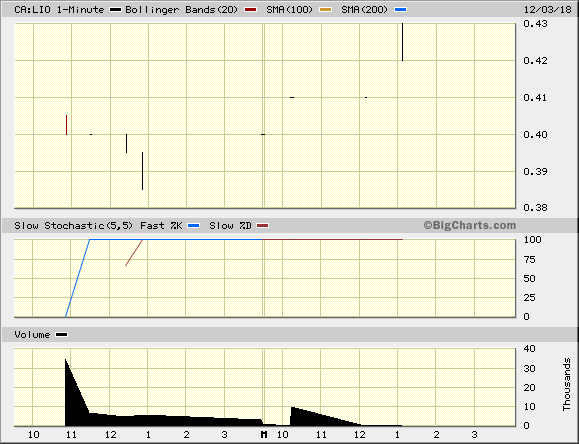Click the black CA:LIO 1-Minute legend swatch
This screenshot has width=579, height=444.
pos(116,10)
